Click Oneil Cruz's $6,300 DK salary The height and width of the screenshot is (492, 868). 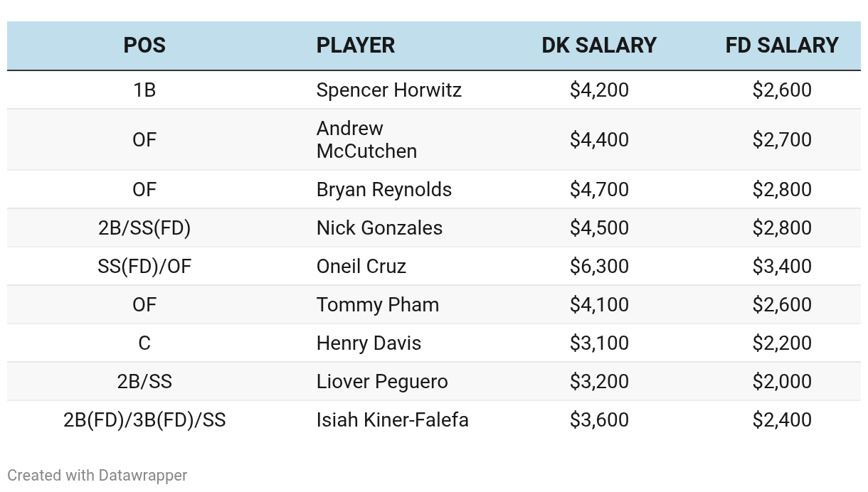(599, 267)
